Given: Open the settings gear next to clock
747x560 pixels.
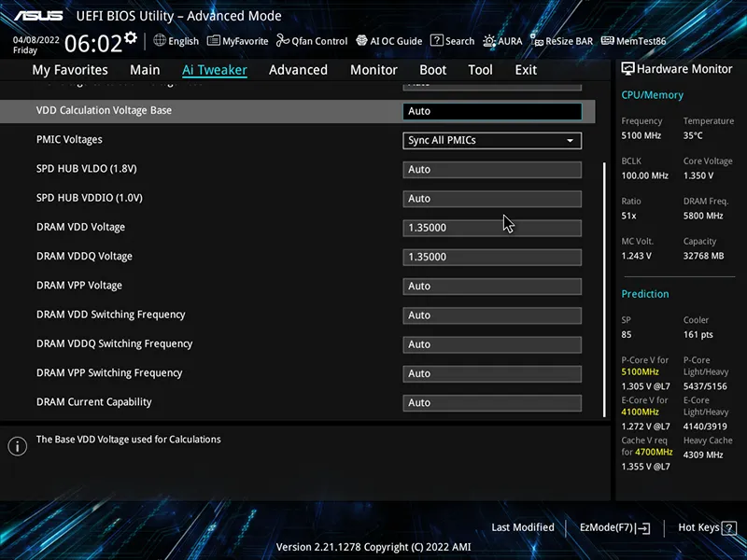Looking at the screenshot, I should [x=131, y=37].
